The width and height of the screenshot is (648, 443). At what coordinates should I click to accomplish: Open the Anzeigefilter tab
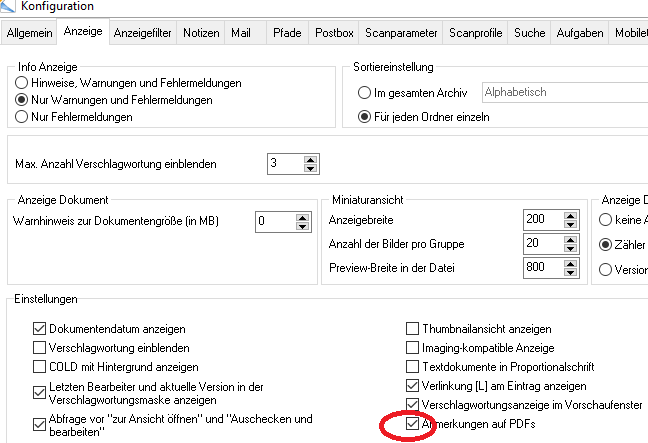point(141,34)
